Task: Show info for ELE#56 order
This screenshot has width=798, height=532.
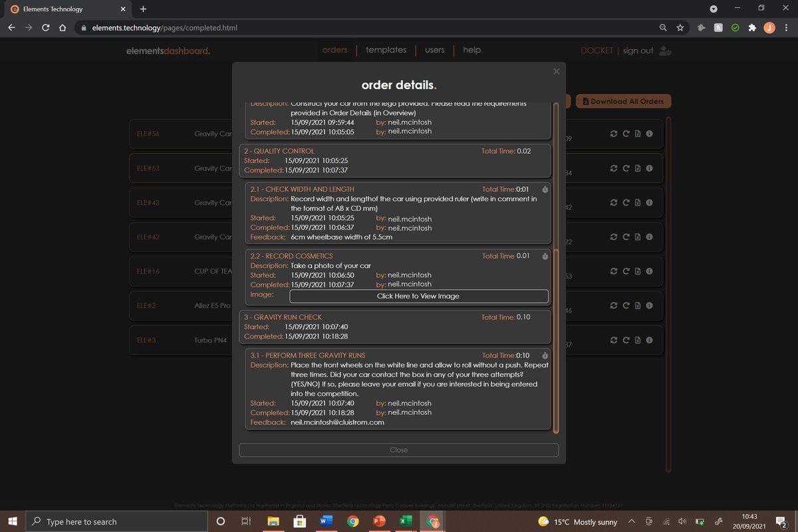Action: (x=649, y=134)
